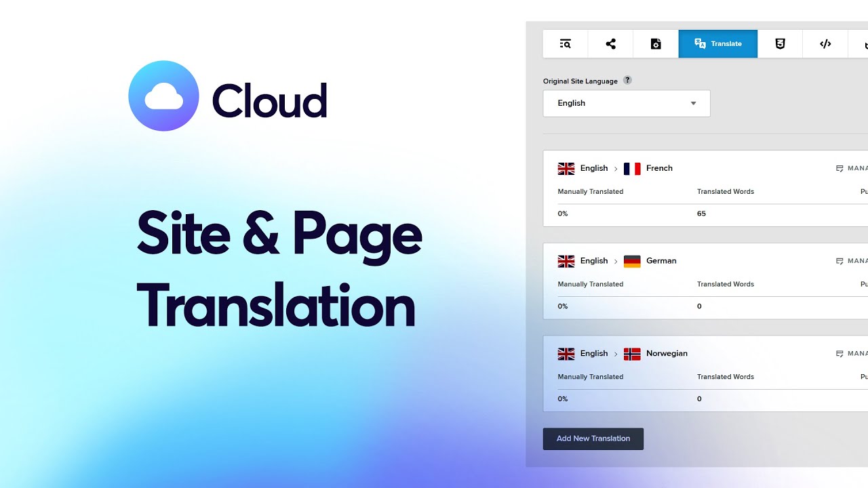
Task: Open the social share tab icon
Action: tap(610, 44)
